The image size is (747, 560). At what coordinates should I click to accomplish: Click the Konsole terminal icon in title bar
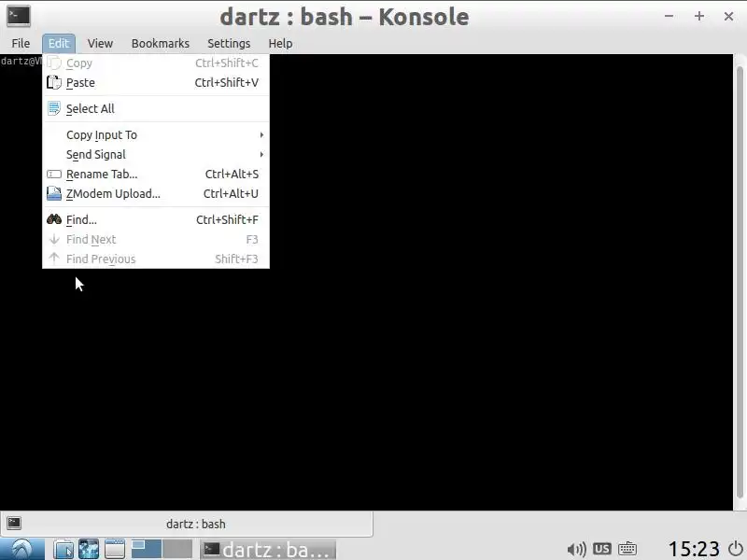coord(19,16)
